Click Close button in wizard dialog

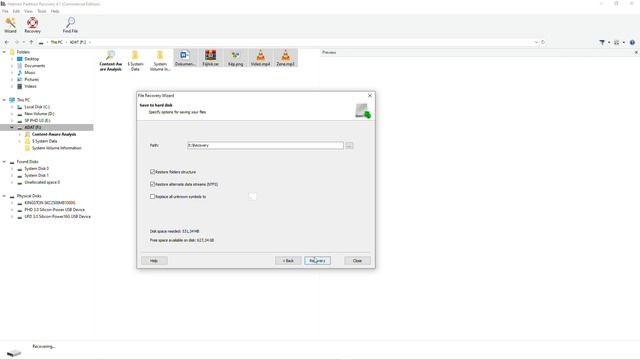click(x=357, y=260)
